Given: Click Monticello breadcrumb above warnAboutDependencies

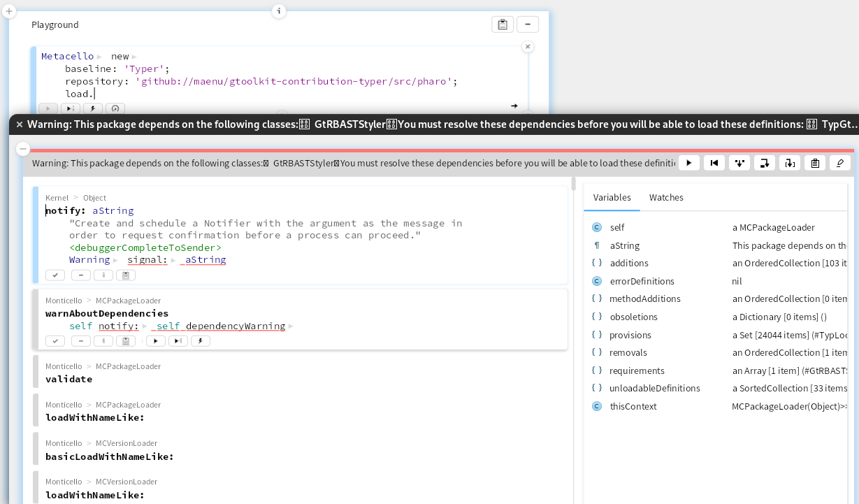Looking at the screenshot, I should coord(64,301).
